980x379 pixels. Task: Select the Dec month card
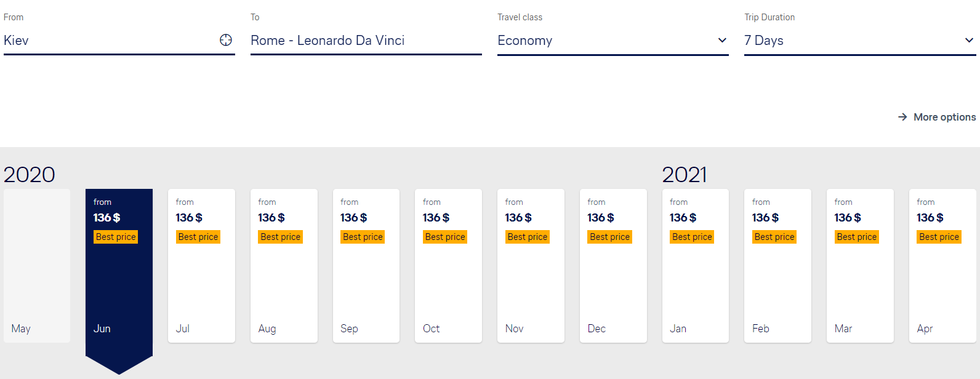click(x=613, y=266)
